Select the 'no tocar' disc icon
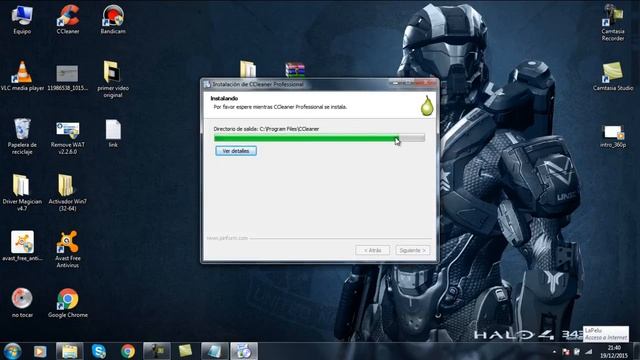640x360 pixels. pyautogui.click(x=22, y=303)
